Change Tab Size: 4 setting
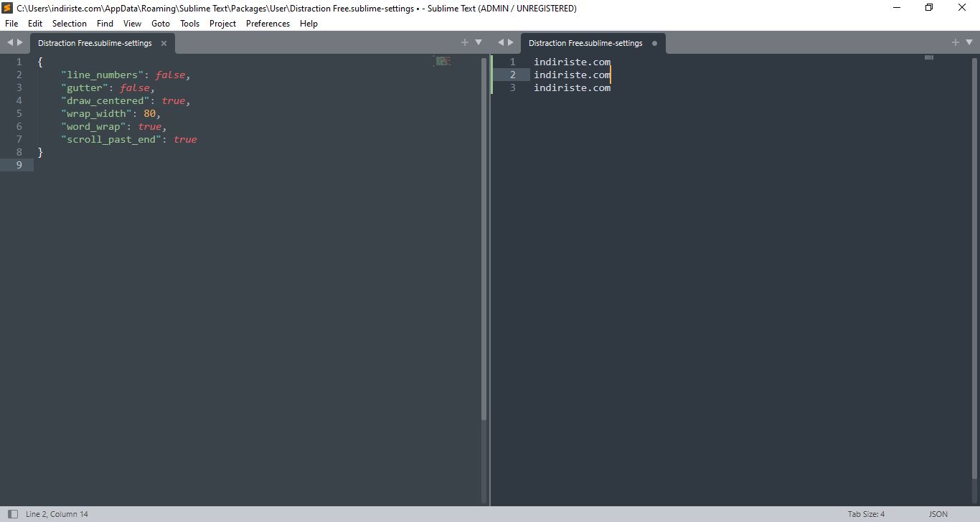980x522 pixels. 866,514
